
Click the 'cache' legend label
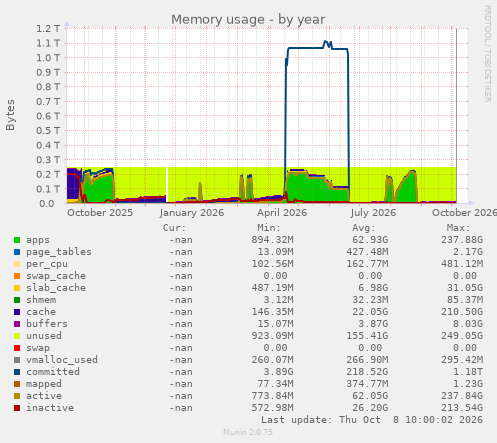pyautogui.click(x=41, y=312)
